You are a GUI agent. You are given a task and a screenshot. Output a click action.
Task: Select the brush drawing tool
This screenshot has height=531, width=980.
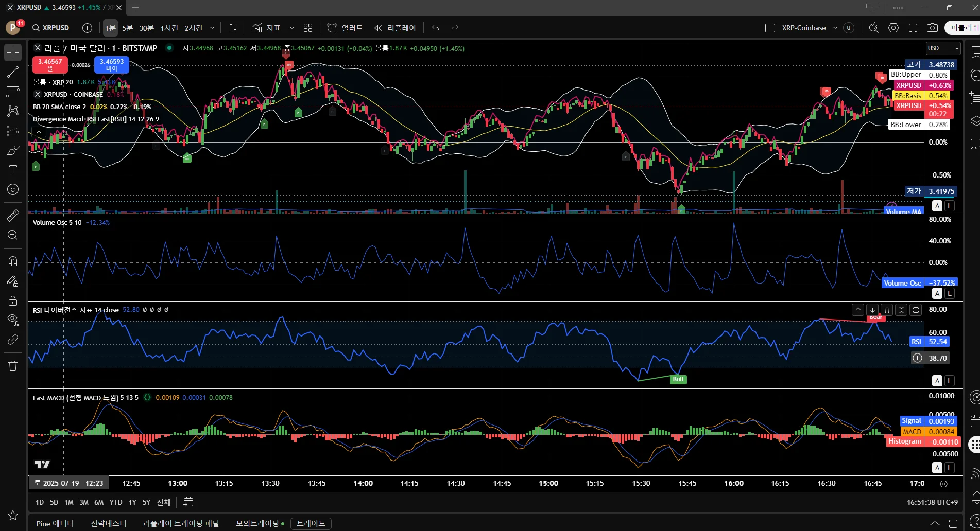pyautogui.click(x=13, y=151)
